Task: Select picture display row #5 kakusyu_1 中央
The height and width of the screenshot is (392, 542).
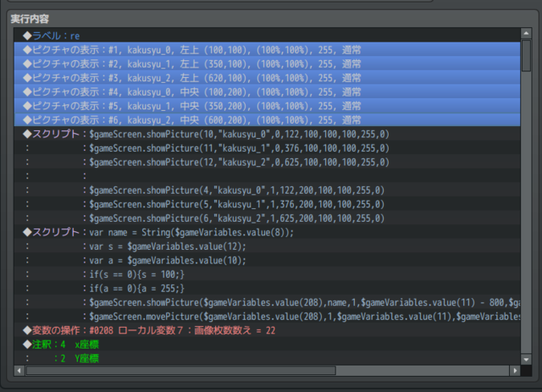Action: [x=267, y=106]
